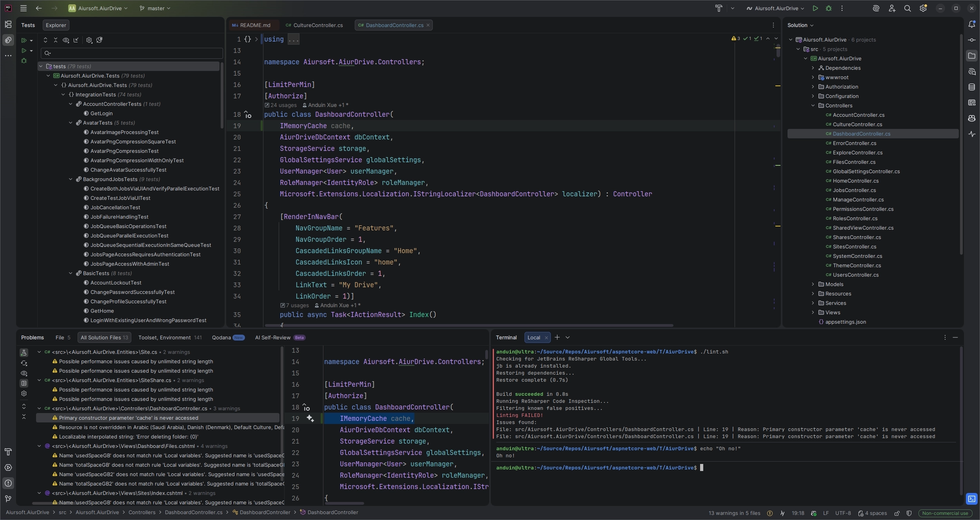Open Services tool window icon in left sidebar
The width and height of the screenshot is (980, 520).
[8, 467]
